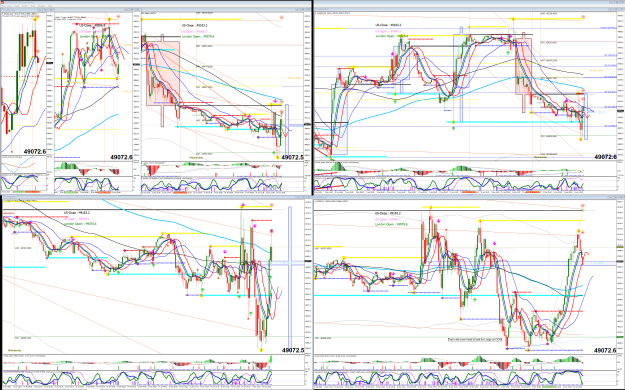
Task: Select the US-Close label in the top-right chart
Action: point(388,25)
